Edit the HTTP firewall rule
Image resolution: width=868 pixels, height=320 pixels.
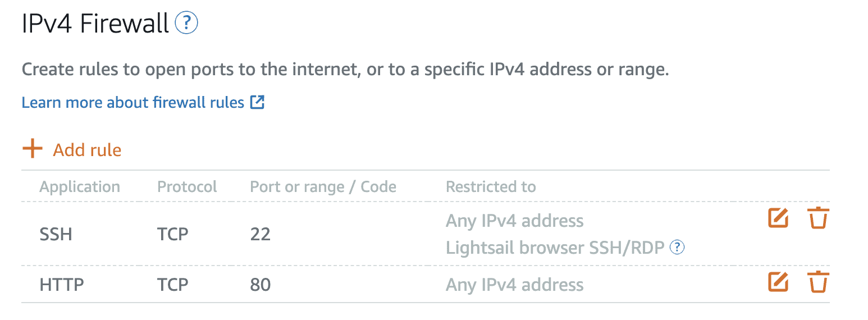pos(778,282)
